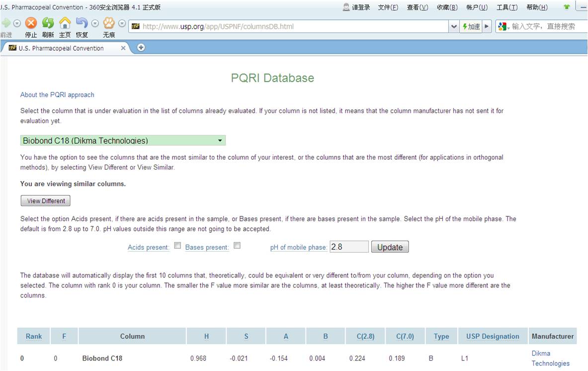
Task: Open the 帐户(U) menu
Action: [x=477, y=7]
